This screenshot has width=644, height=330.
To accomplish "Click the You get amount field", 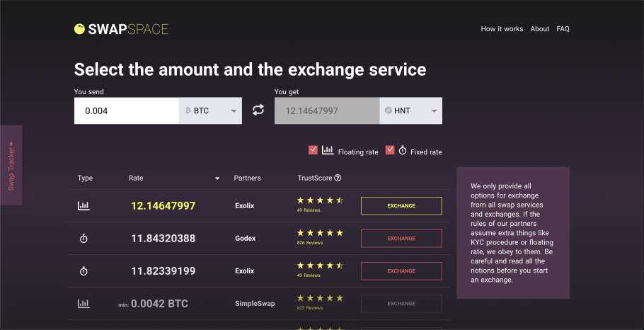I will coord(327,110).
